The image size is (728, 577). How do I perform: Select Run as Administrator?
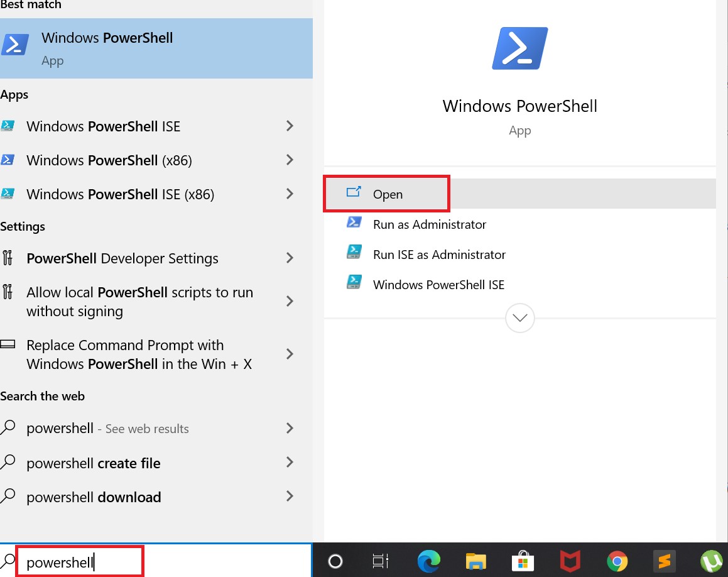pyautogui.click(x=430, y=224)
